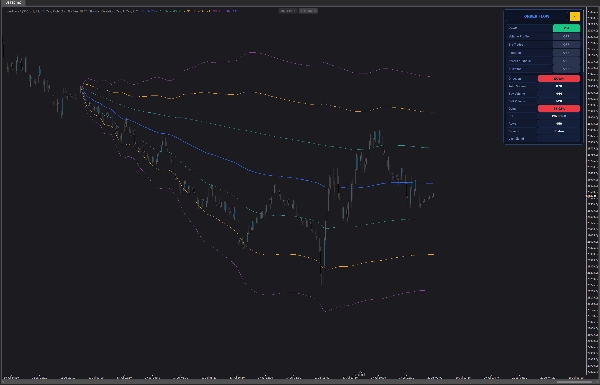The height and width of the screenshot is (385, 600).
Task: Open the first small dropdown button above the chart
Action: coord(288,11)
